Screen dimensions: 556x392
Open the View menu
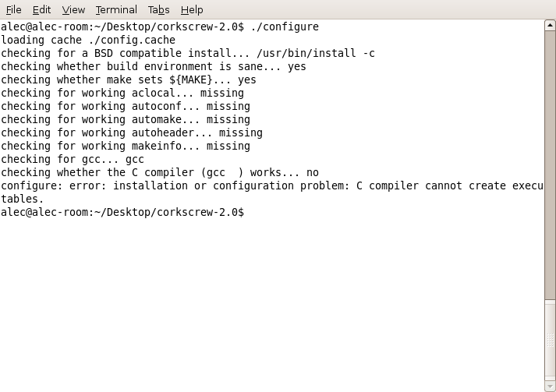73,9
